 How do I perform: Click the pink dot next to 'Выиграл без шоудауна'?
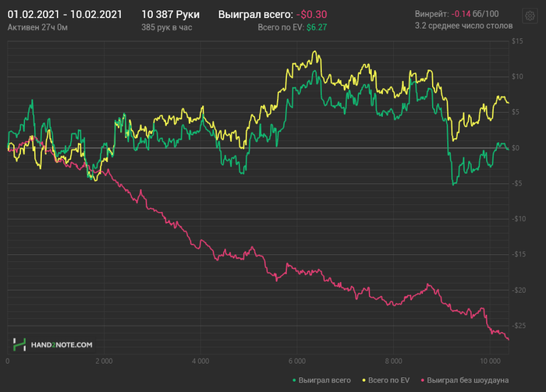pyautogui.click(x=423, y=380)
